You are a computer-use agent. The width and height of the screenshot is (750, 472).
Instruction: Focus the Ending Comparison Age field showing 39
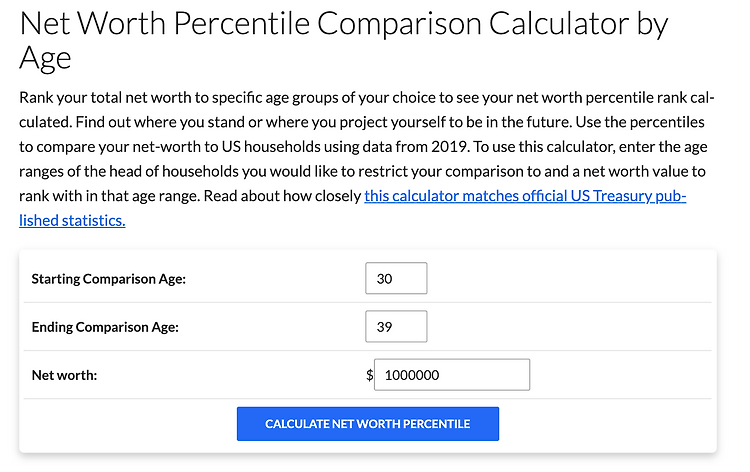[x=396, y=327]
